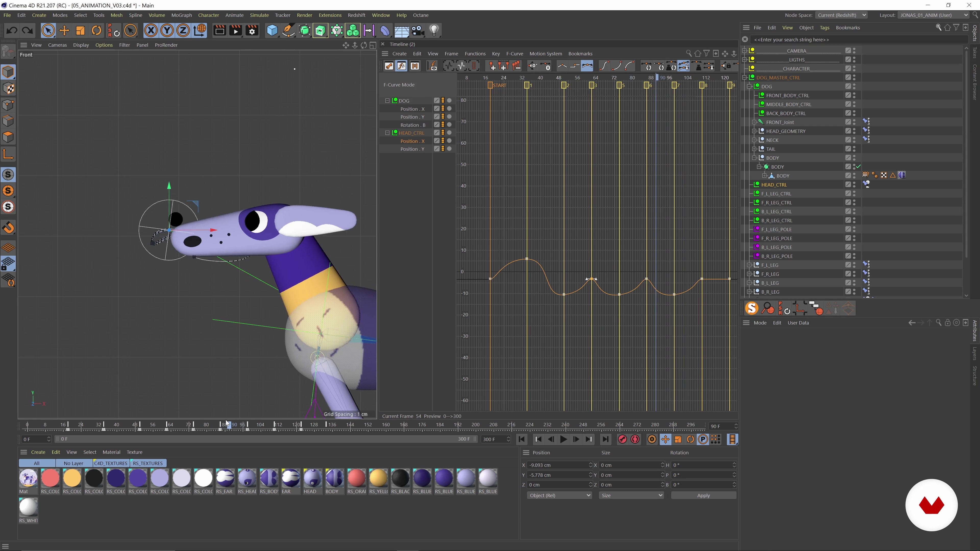
Task: Open Motion System timeline menu
Action: [x=546, y=54]
